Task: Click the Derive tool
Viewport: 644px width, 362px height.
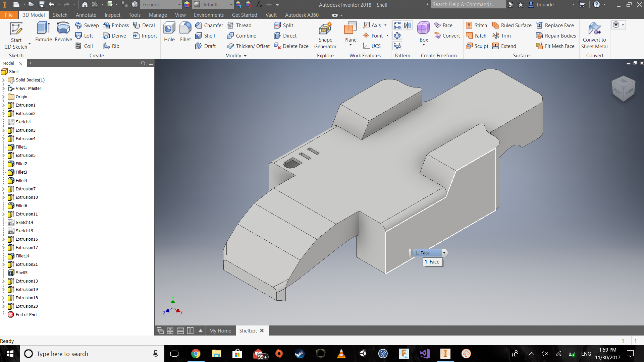Action: (114, 36)
